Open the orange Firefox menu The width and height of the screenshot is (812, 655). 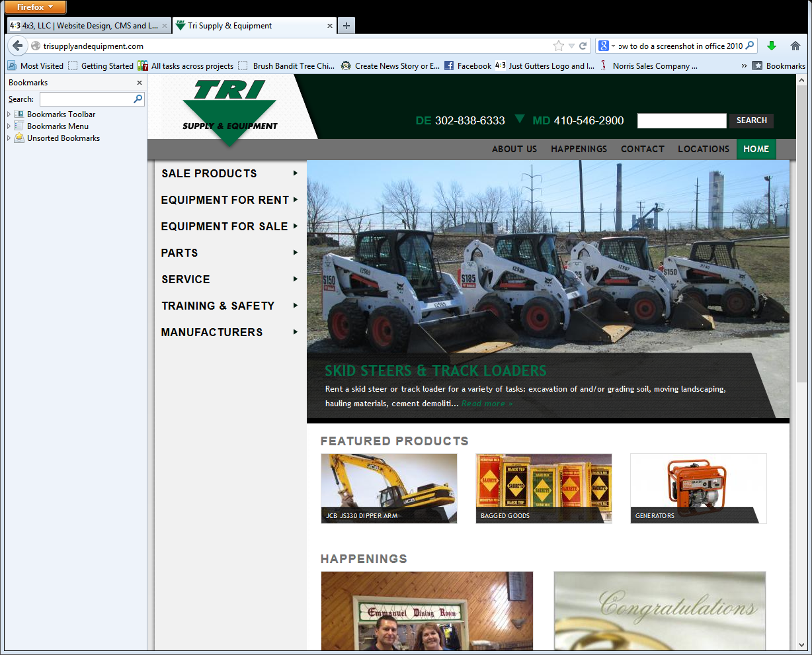click(34, 7)
